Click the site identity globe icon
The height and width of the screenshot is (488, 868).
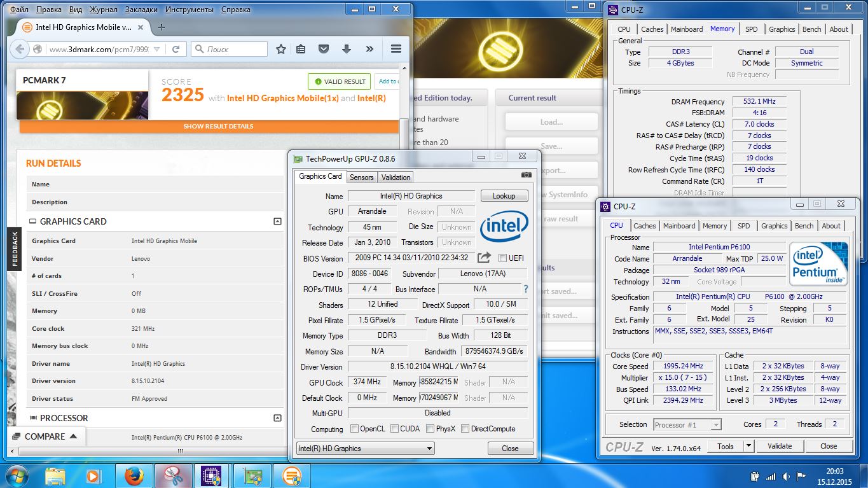(x=38, y=49)
